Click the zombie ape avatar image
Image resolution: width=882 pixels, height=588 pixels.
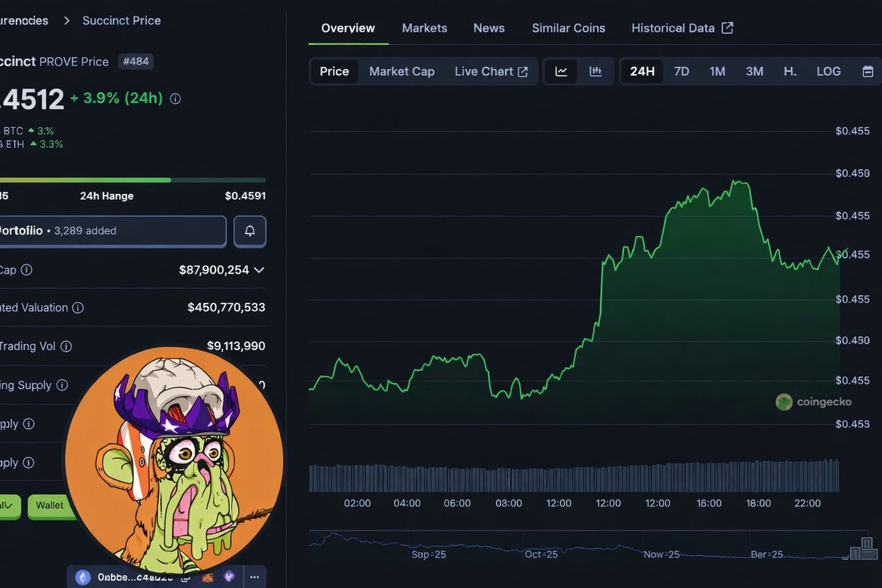(x=174, y=461)
